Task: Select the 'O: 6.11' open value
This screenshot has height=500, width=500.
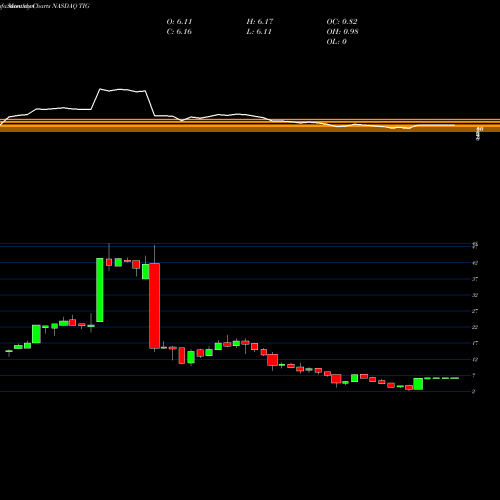Action: click(x=179, y=22)
